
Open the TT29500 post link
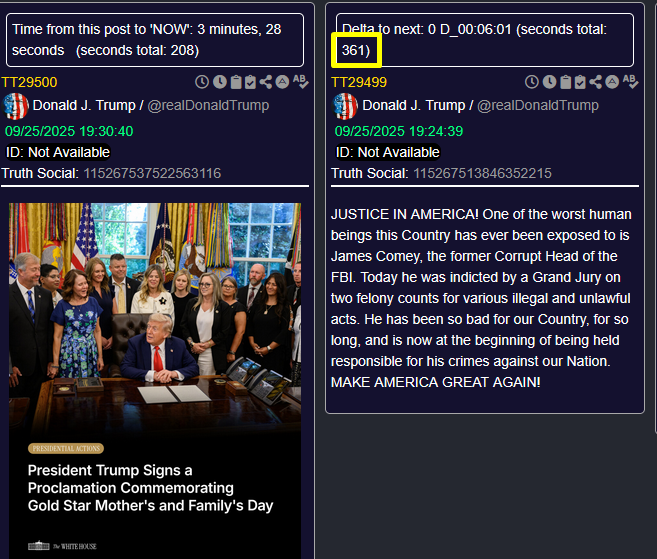point(29,82)
